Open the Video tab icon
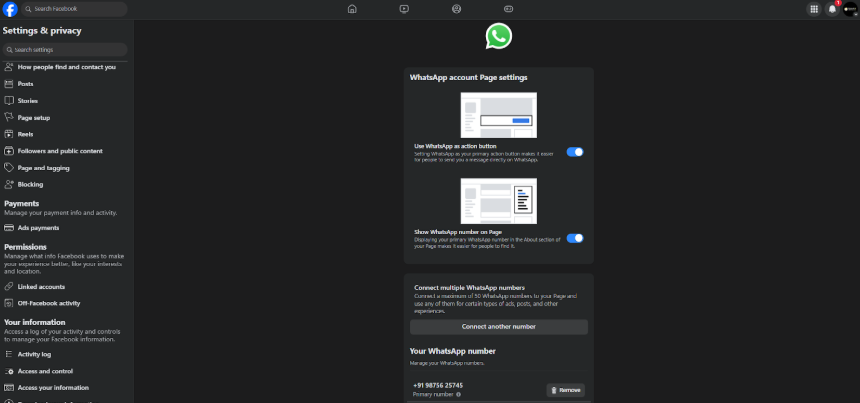 [403, 9]
